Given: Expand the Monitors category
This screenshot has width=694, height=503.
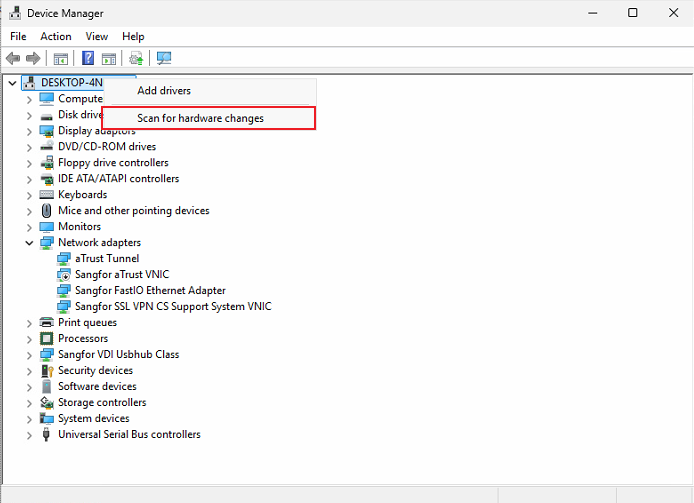Looking at the screenshot, I should (x=29, y=227).
